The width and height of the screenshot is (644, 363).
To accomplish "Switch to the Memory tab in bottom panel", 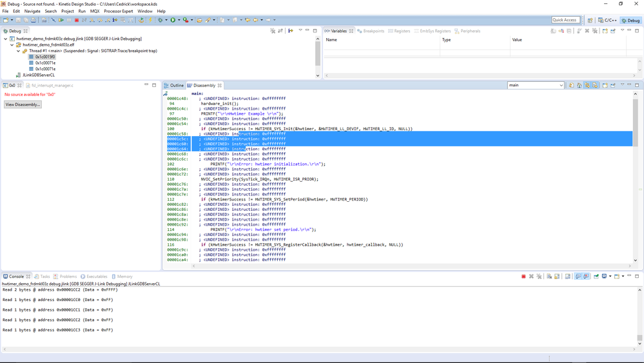I will 122,277.
